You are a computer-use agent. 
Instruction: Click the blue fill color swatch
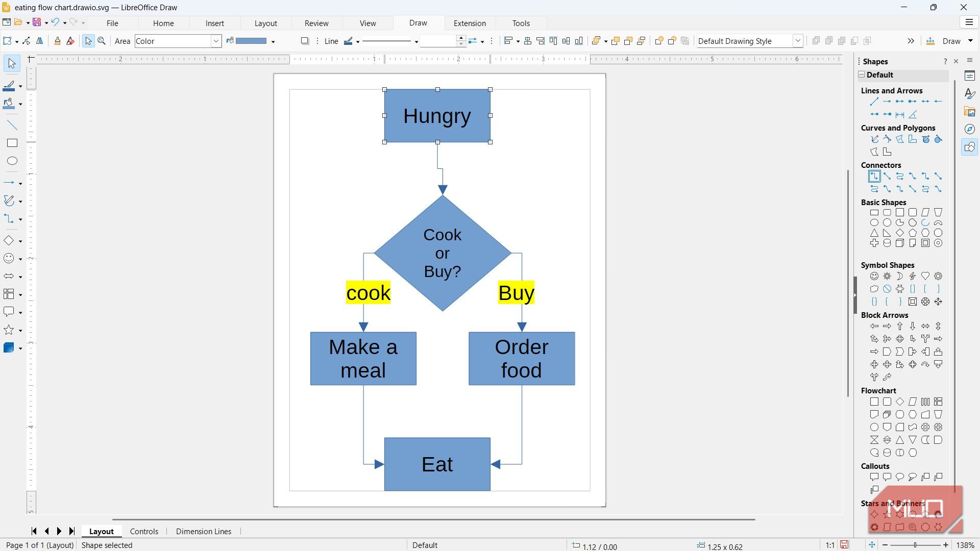coord(251,41)
